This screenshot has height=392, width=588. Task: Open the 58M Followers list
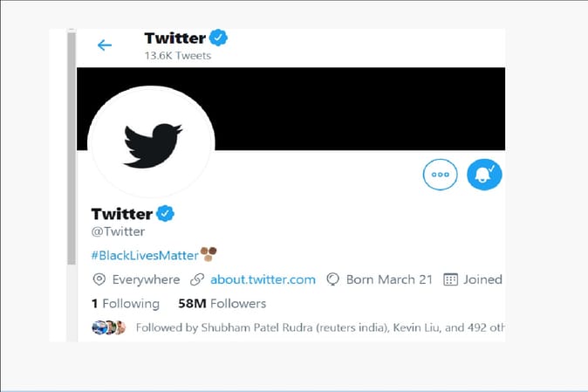point(222,303)
